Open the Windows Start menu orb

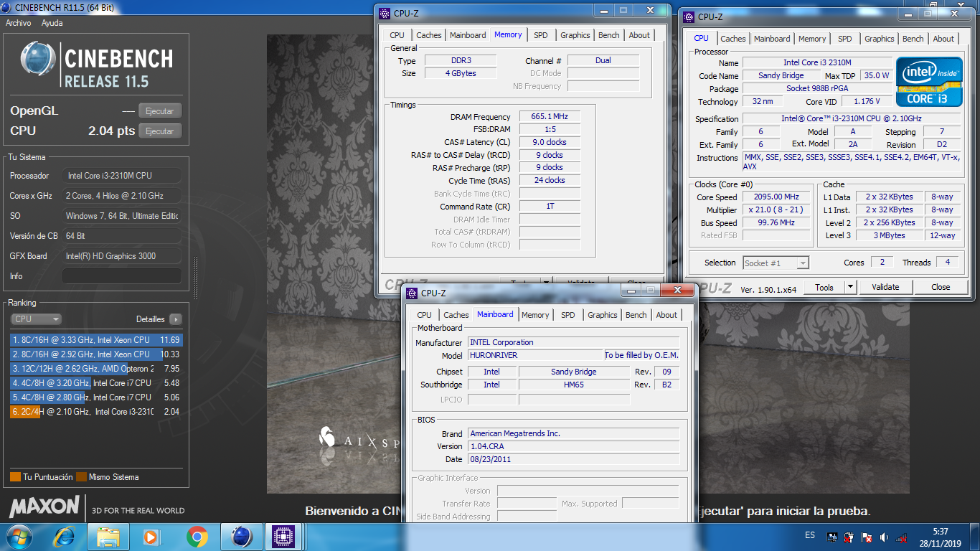(18, 537)
